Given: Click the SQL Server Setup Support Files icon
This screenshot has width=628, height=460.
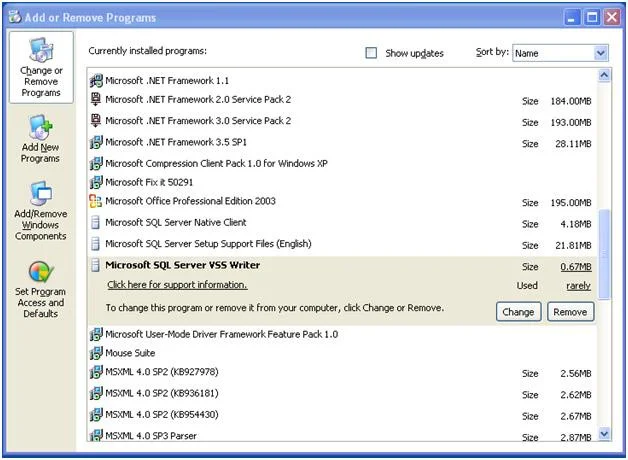Looking at the screenshot, I should tap(95, 243).
